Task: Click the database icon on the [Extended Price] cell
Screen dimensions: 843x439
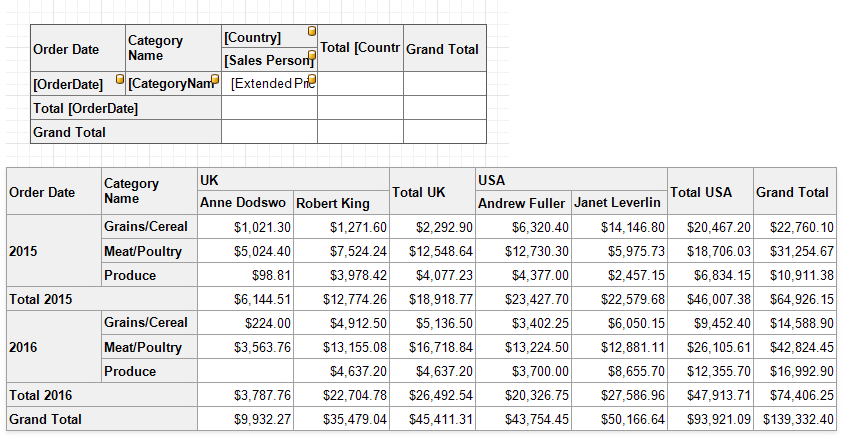Action: [x=312, y=79]
